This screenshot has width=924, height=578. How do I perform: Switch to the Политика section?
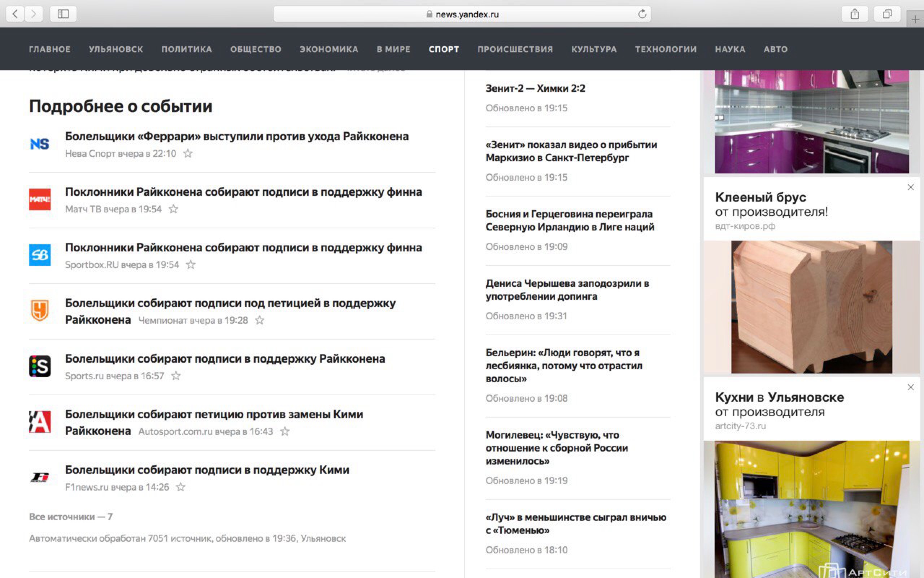[187, 49]
